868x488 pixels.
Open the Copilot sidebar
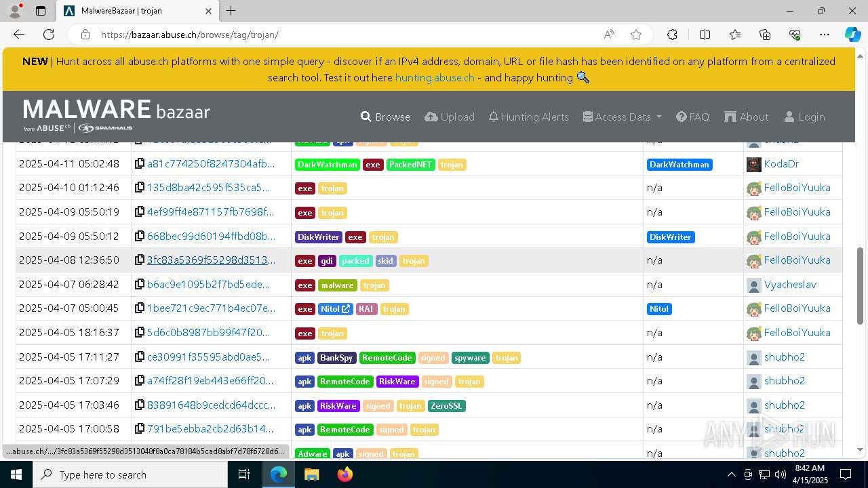tap(852, 35)
